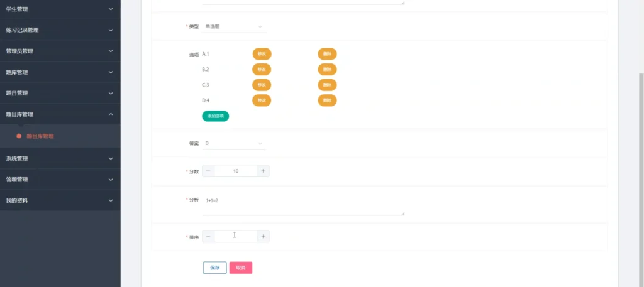Click the pink 取消 button

(241, 268)
